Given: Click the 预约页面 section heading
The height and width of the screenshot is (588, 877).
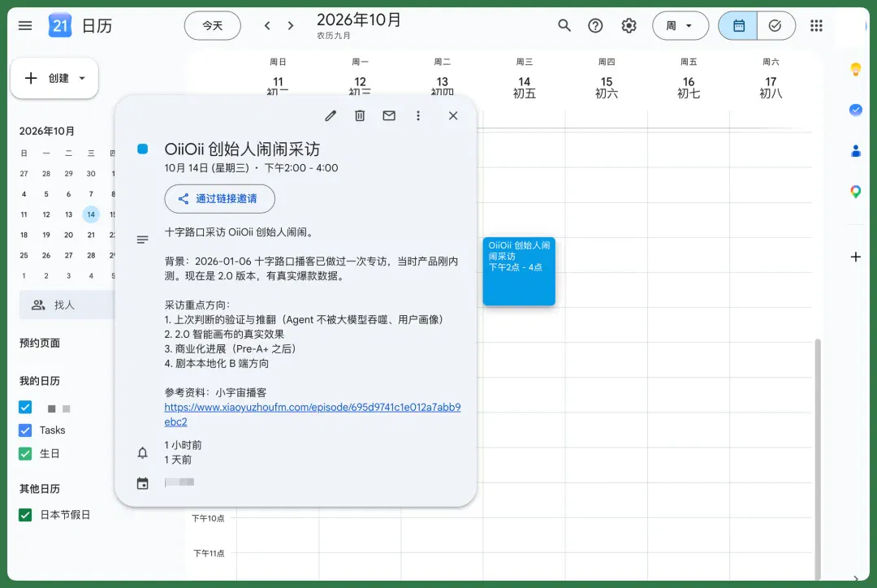Looking at the screenshot, I should 40,343.
